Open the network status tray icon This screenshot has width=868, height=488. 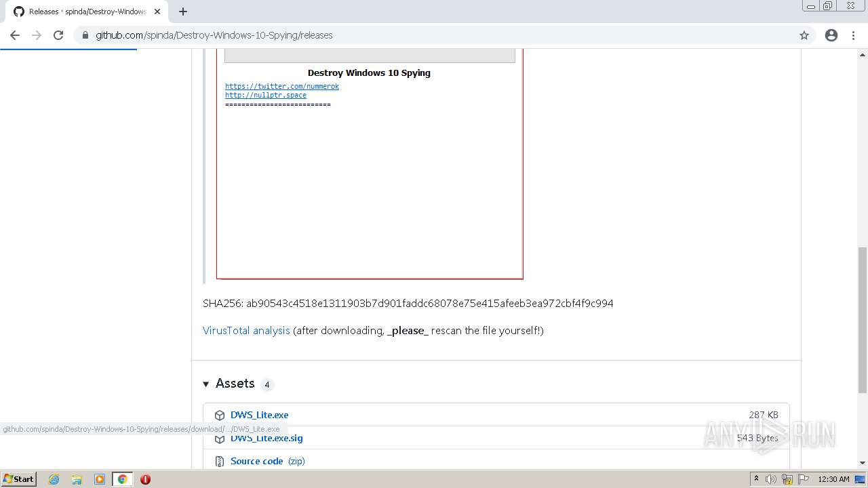tap(787, 479)
